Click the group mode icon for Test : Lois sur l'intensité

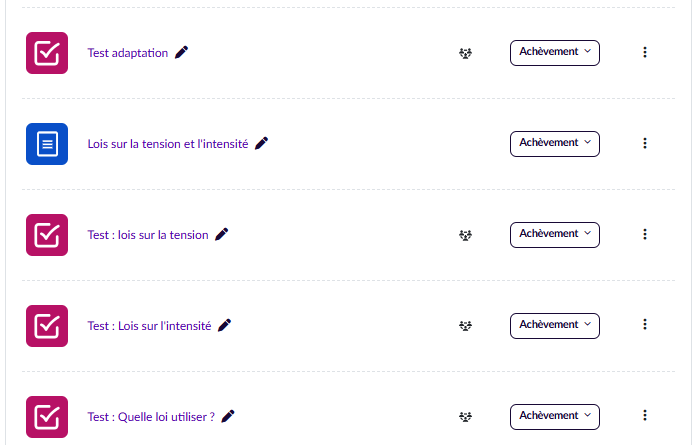tap(465, 326)
